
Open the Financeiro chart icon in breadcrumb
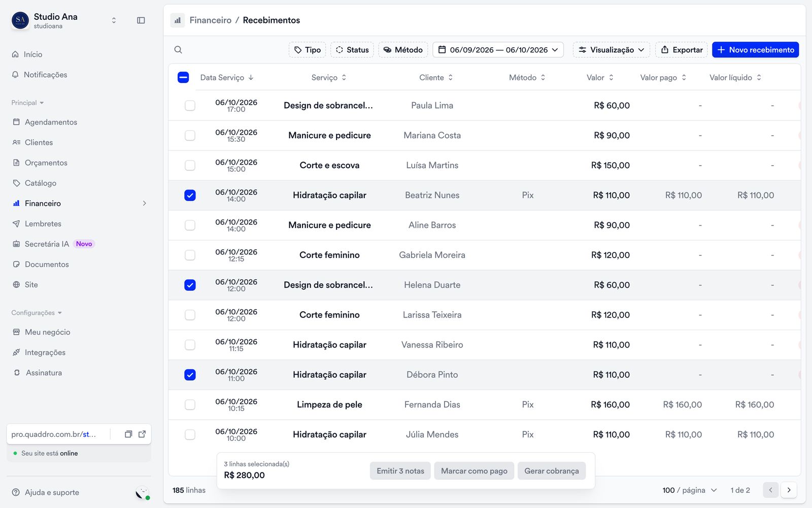[178, 20]
